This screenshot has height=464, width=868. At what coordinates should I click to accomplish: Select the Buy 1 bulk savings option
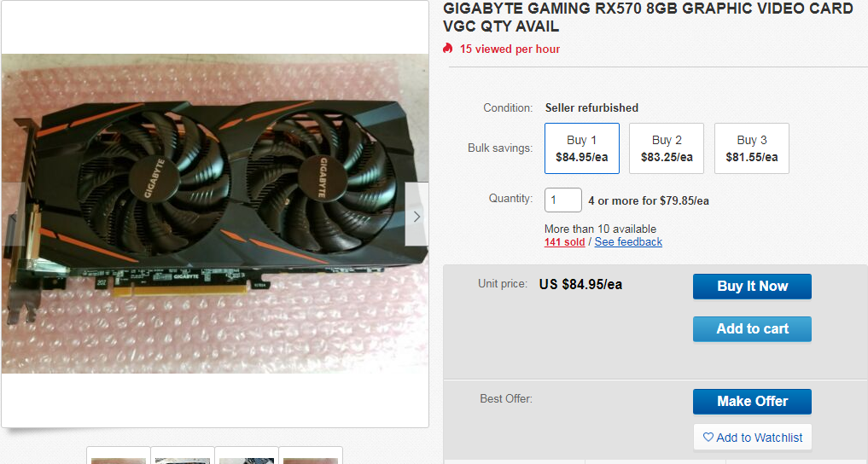coord(582,148)
